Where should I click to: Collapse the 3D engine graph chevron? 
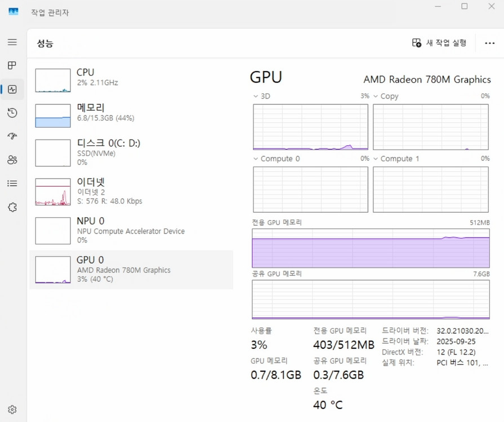point(256,96)
